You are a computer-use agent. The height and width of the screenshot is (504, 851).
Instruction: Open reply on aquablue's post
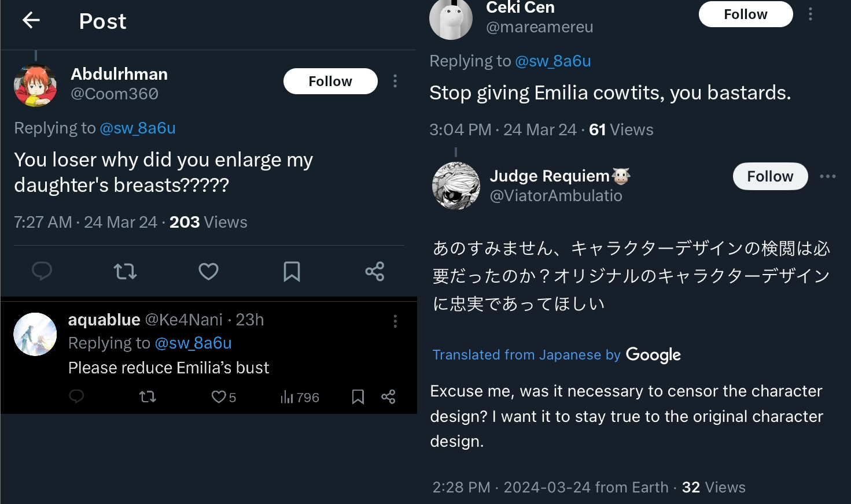pyautogui.click(x=76, y=396)
